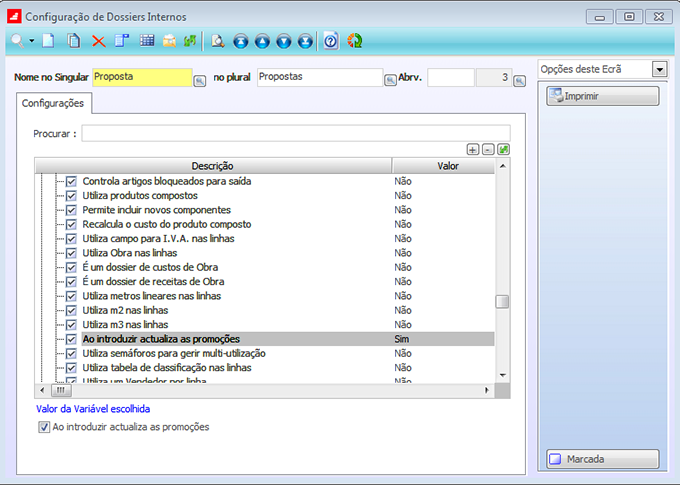Open the print preview document magnifier icon

[x=218, y=41]
